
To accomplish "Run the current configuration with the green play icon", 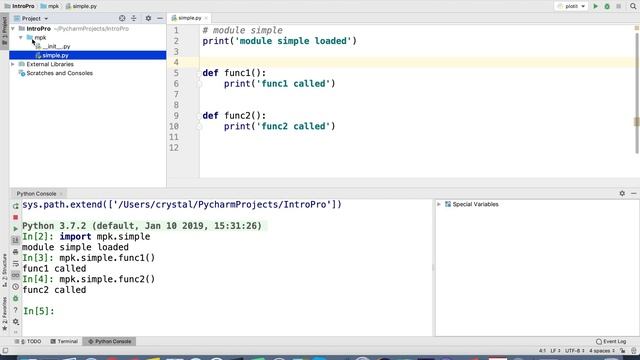I will click(596, 6).
